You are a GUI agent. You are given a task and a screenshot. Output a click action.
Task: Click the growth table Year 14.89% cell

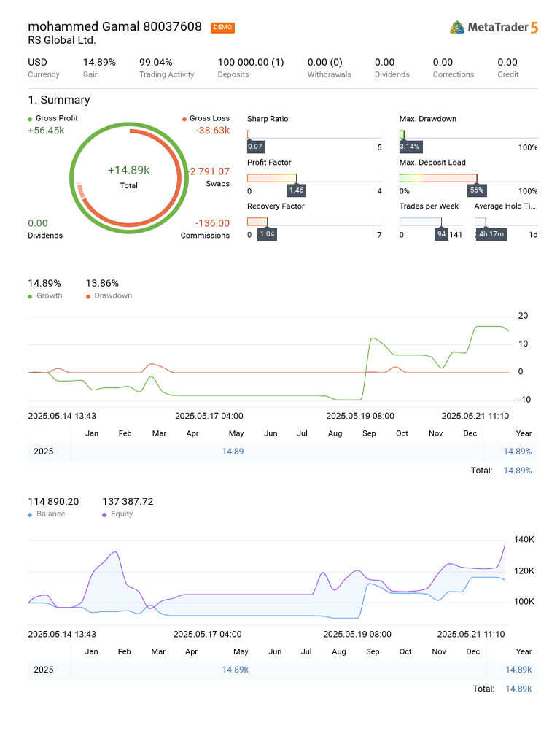pos(518,452)
